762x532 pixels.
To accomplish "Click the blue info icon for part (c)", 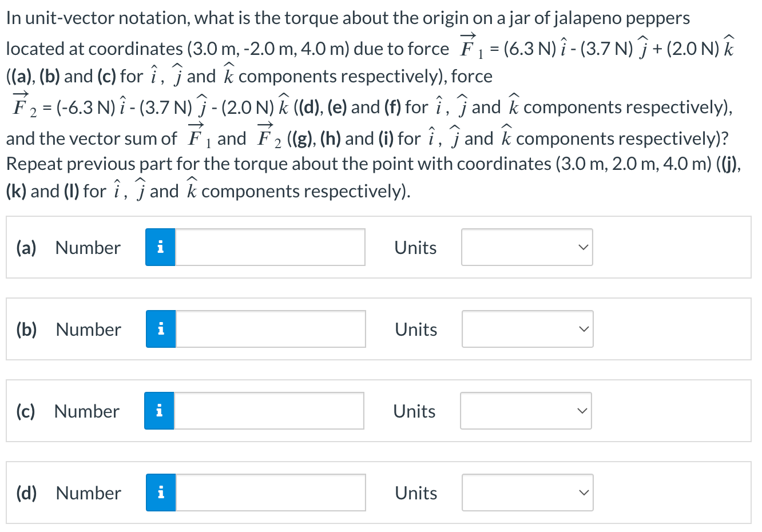I will pos(160,411).
